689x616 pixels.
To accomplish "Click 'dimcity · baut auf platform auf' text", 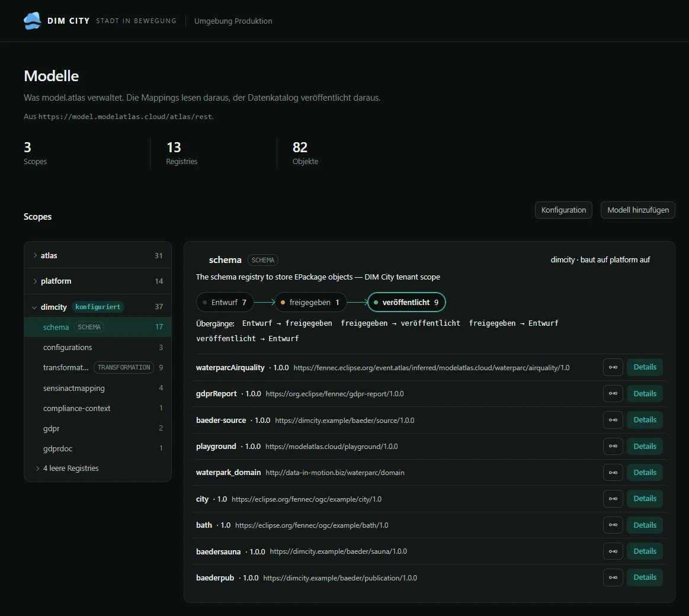I will [x=600, y=259].
